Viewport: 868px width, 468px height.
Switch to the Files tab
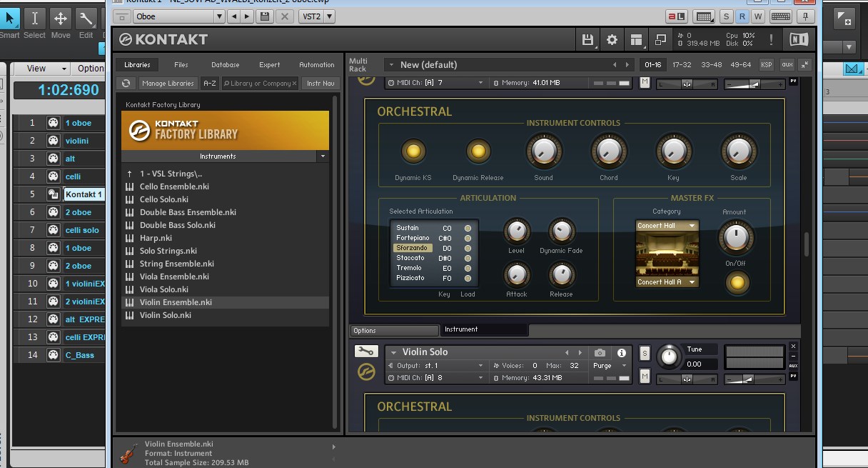click(181, 65)
